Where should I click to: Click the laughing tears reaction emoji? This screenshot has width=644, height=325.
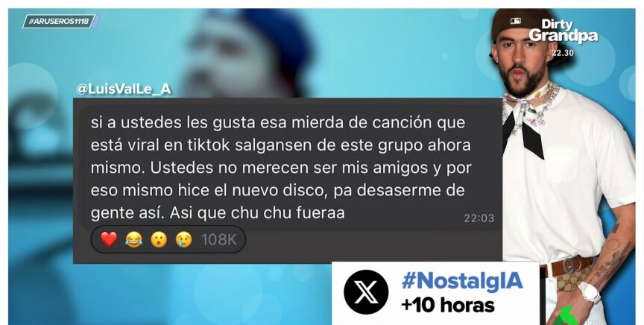(133, 239)
